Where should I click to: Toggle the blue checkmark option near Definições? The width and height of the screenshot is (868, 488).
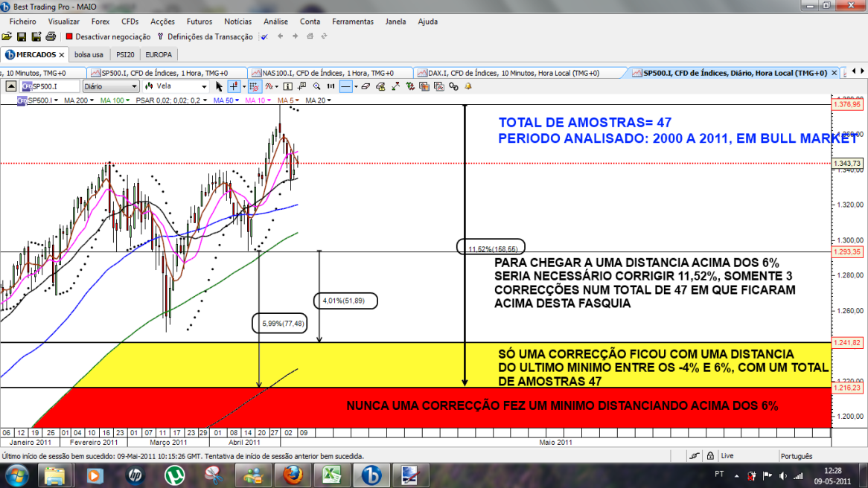263,36
